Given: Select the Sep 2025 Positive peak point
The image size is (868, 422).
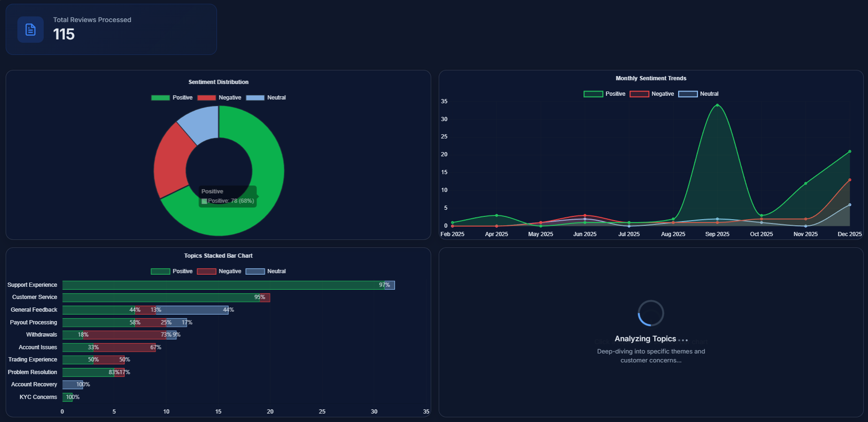Looking at the screenshot, I should pyautogui.click(x=717, y=105).
